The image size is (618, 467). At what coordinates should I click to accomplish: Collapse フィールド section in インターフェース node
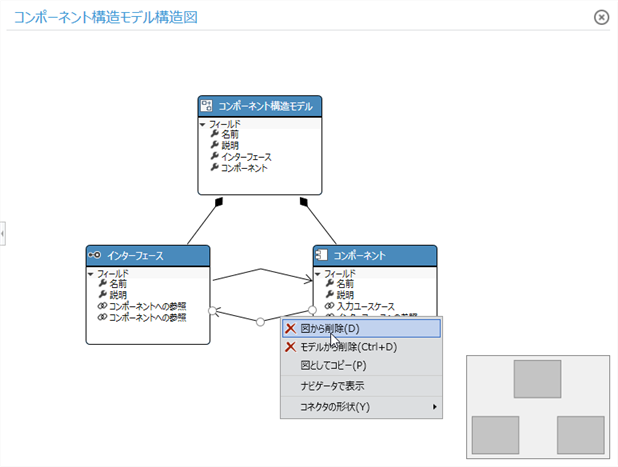click(x=91, y=273)
